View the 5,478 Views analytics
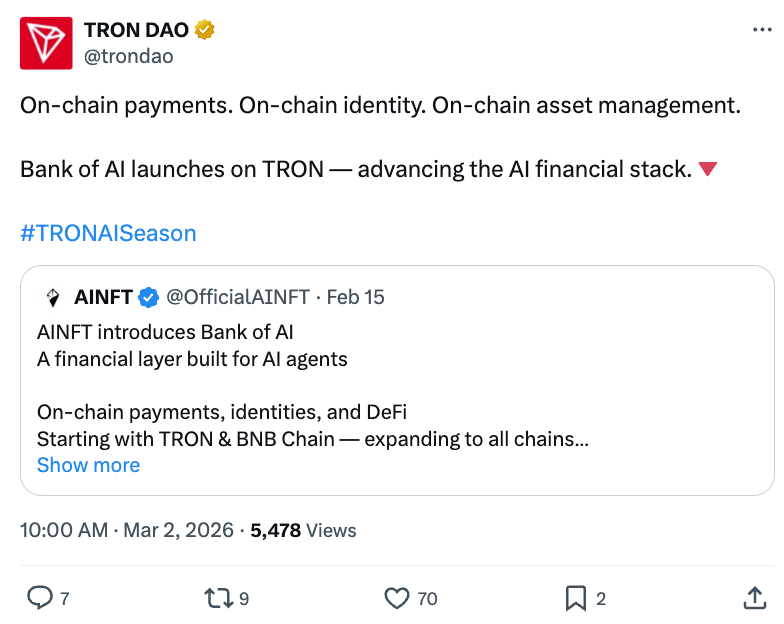Viewport: 784px width, 624px height. coord(303,530)
